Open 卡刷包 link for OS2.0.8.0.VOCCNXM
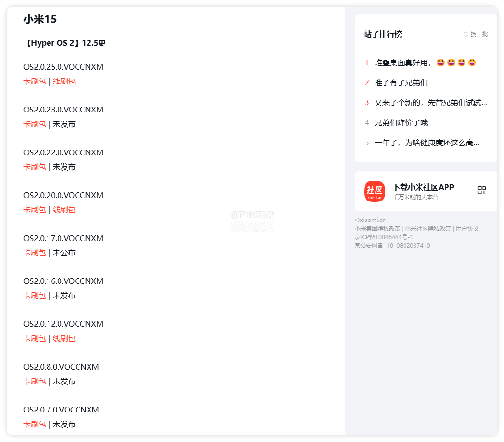 pos(35,381)
